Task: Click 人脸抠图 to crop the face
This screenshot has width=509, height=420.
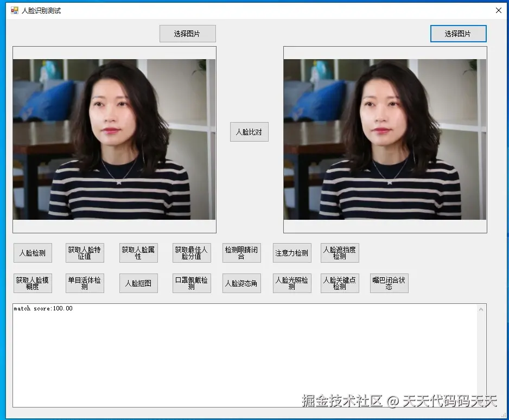Action: pos(138,283)
